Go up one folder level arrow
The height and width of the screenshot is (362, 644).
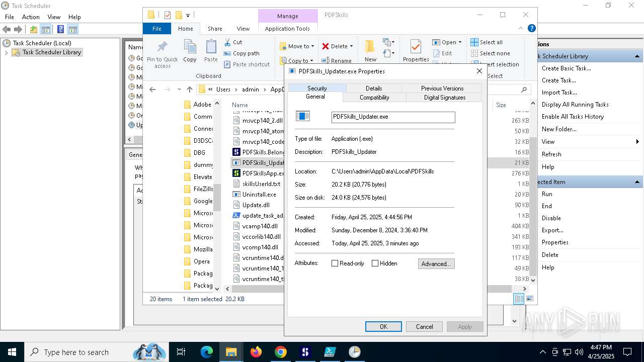tap(190, 89)
